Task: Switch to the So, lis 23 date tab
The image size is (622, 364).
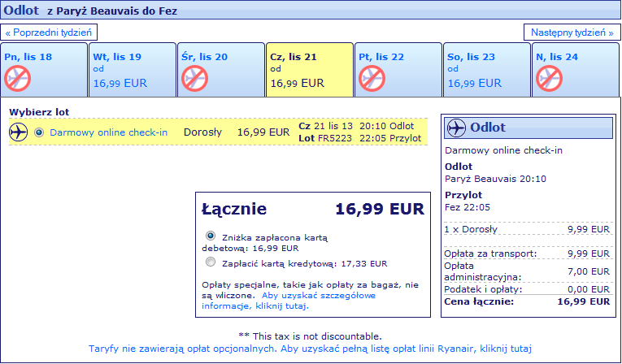Action: 487,70
